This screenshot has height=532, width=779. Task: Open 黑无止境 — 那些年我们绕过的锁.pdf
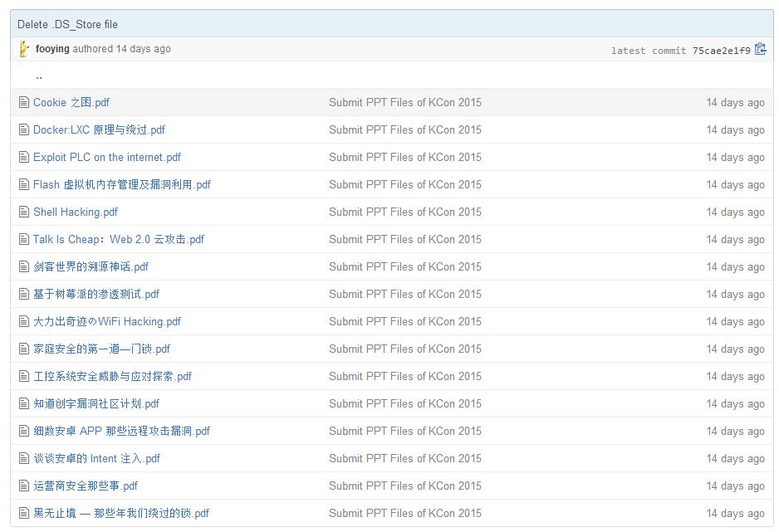pyautogui.click(x=121, y=513)
